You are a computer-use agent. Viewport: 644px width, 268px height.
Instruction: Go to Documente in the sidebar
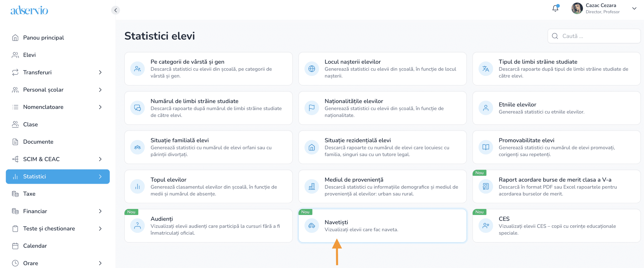pyautogui.click(x=38, y=142)
